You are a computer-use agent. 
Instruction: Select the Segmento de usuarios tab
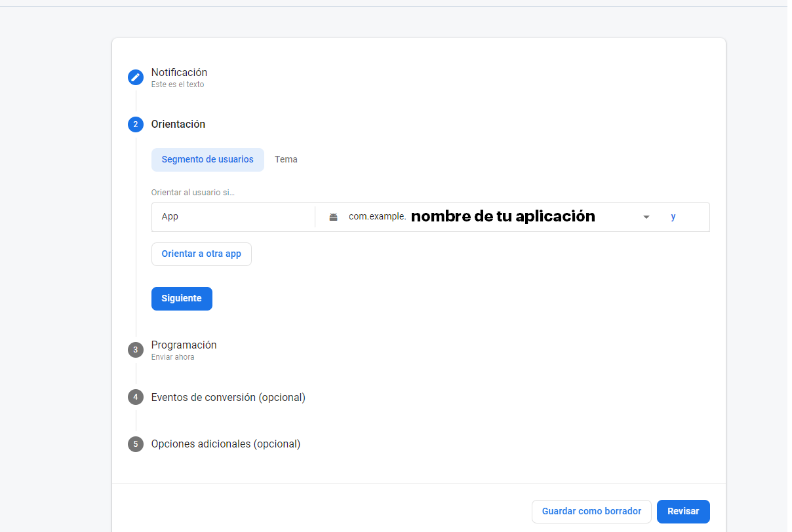(207, 160)
